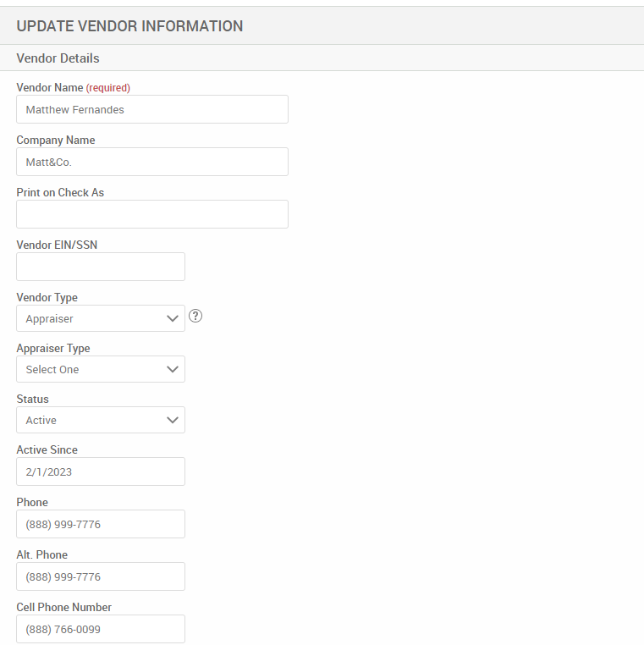This screenshot has height=645, width=644.
Task: Click the Vendor EIN/SSN label
Action: pyautogui.click(x=57, y=245)
